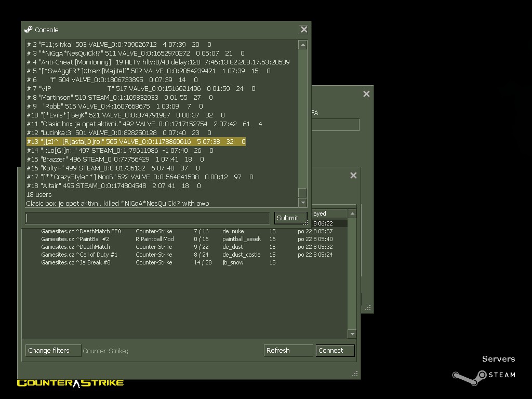Click the de_dust_castle map cell
The image size is (532, 399).
pos(242,255)
